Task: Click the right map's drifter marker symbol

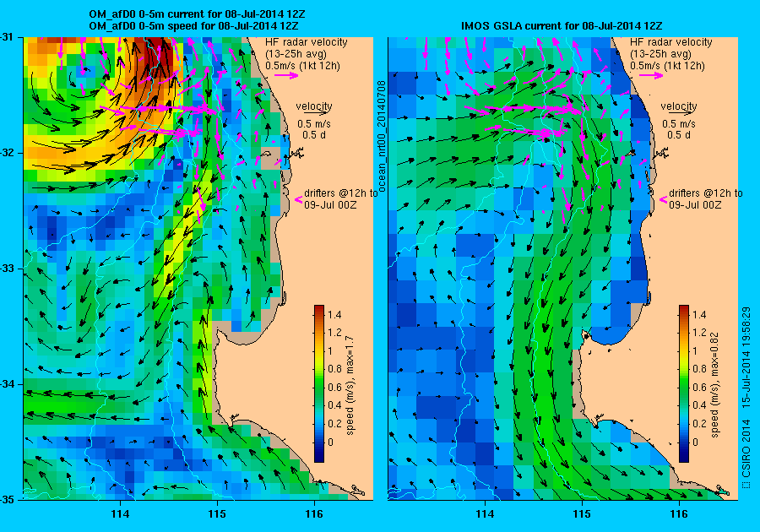Action: tap(664, 199)
